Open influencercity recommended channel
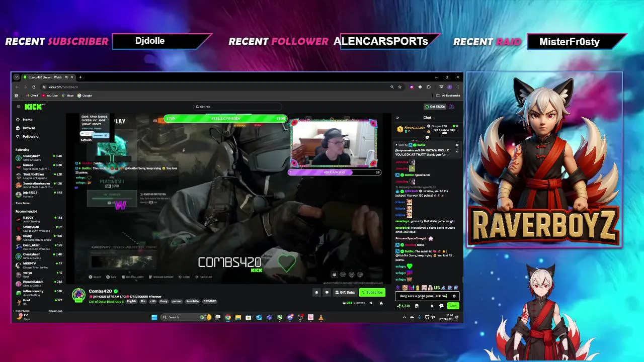 [39, 292]
